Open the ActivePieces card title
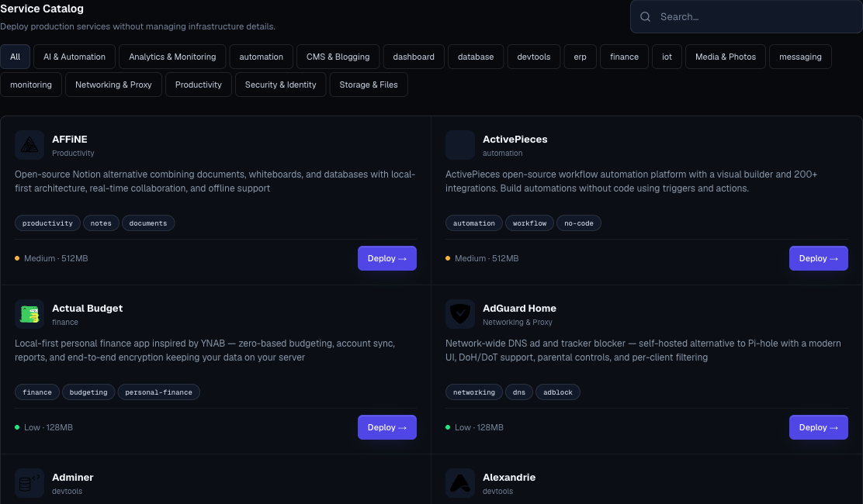Image resolution: width=863 pixels, height=504 pixels. tap(515, 139)
